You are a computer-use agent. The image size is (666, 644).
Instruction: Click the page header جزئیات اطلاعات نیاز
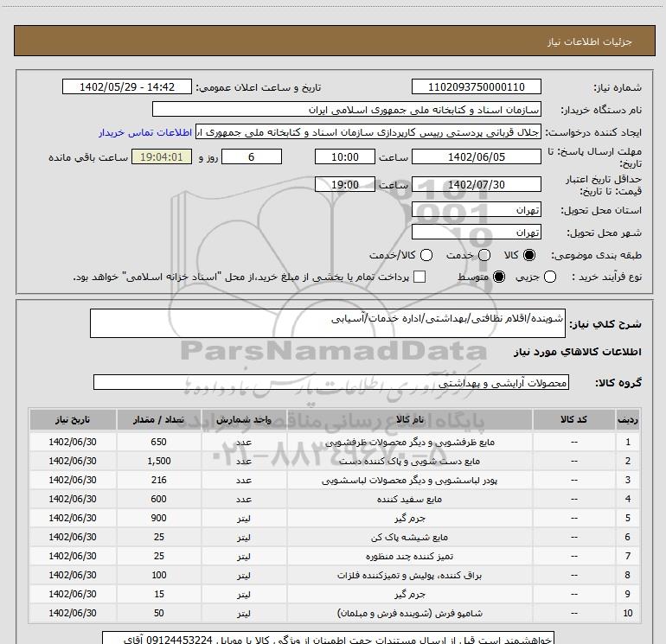[x=335, y=41]
